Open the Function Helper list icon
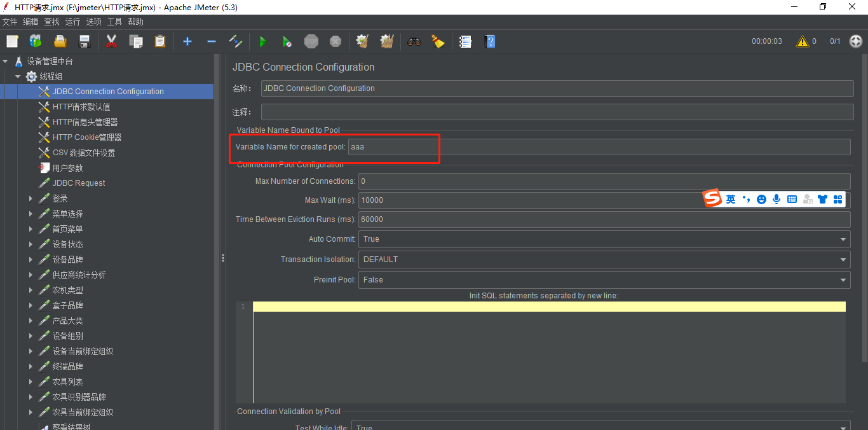 pos(465,41)
